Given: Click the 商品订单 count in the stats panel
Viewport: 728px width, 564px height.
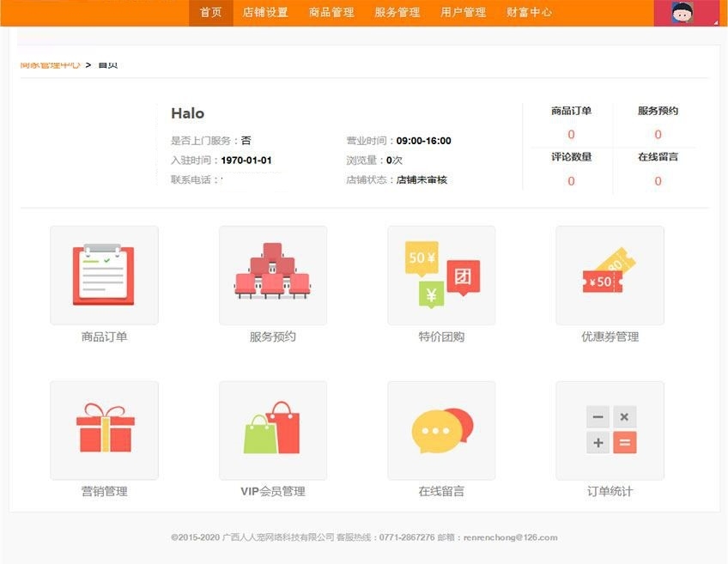Looking at the screenshot, I should 571,134.
